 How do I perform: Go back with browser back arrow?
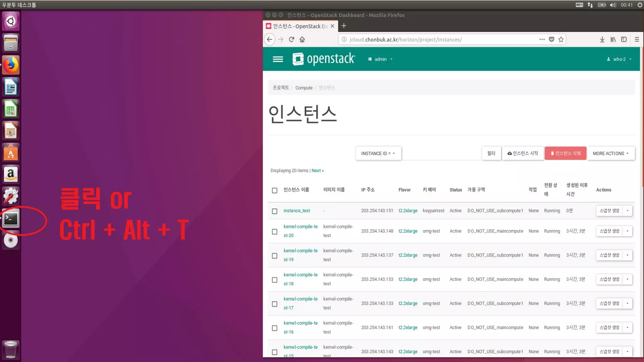(269, 39)
